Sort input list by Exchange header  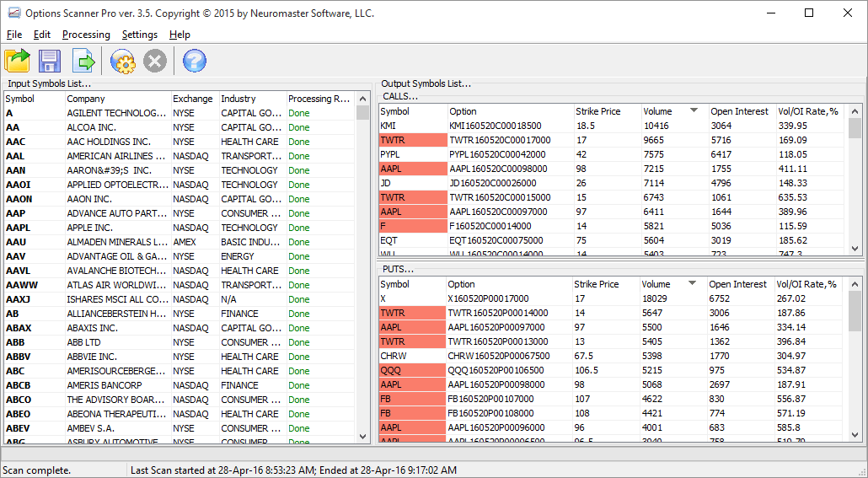coord(195,99)
